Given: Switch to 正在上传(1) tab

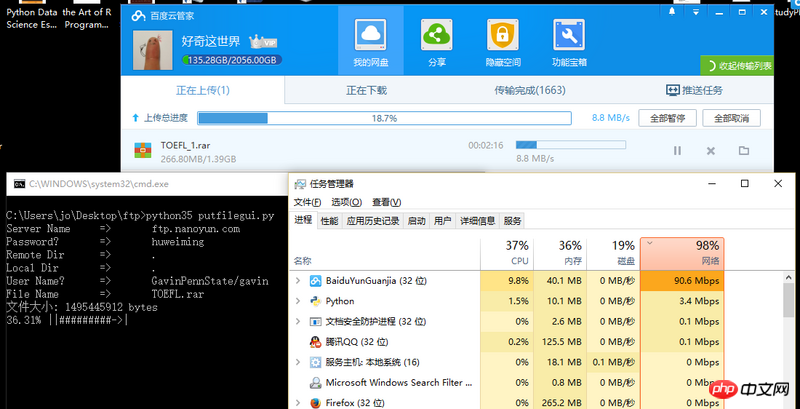Looking at the screenshot, I should 203,91.
